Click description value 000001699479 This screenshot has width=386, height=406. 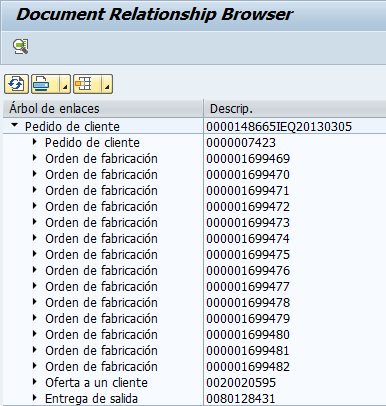248,319
